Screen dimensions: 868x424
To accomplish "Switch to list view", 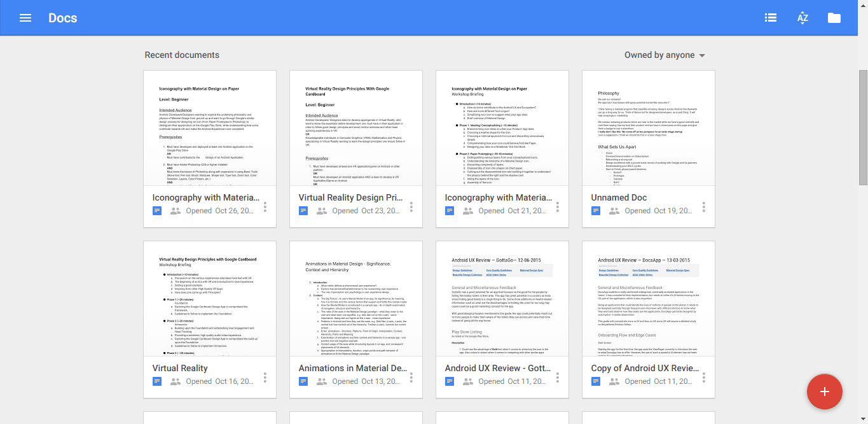I will [771, 18].
